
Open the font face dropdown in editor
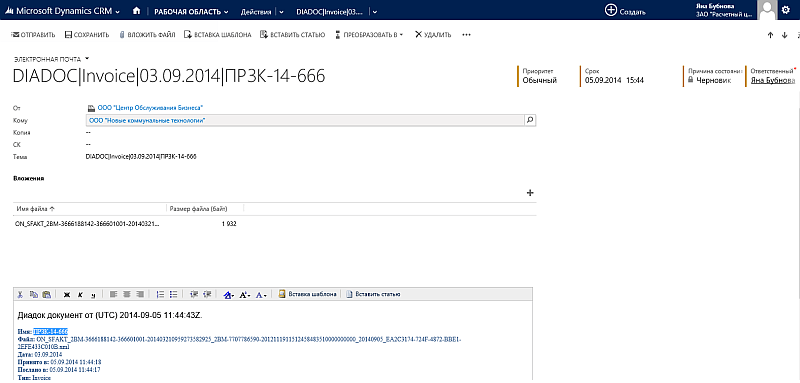[x=229, y=294]
